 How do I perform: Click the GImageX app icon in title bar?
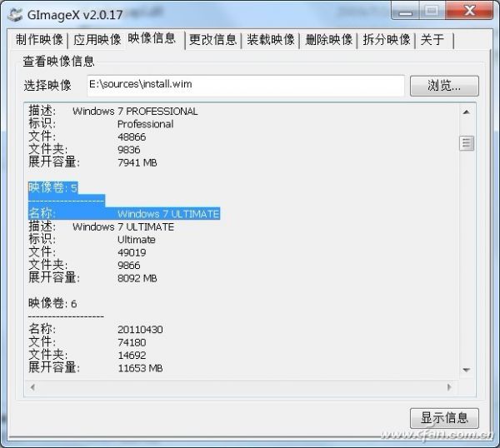[x=15, y=15]
